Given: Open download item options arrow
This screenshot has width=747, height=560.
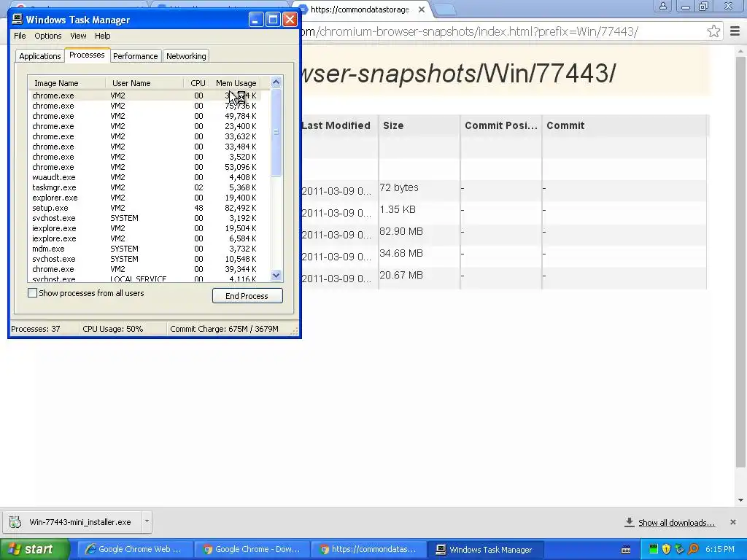Looking at the screenshot, I should pyautogui.click(x=147, y=522).
